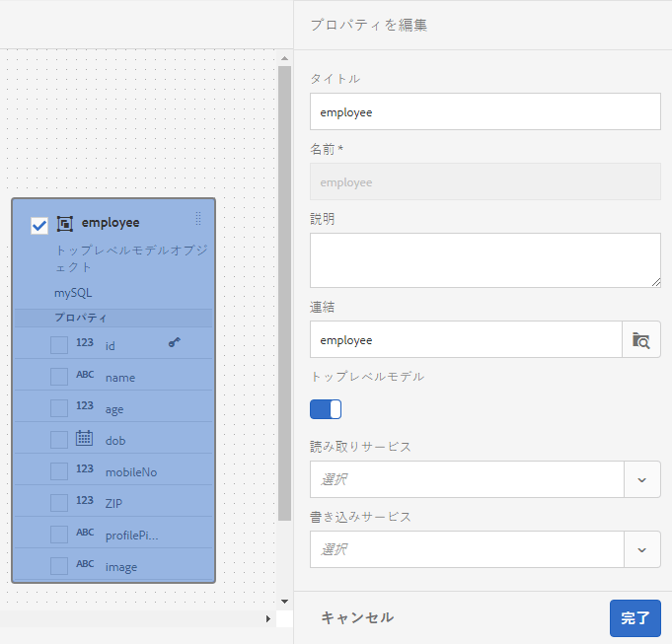Click the canvas scroll down arrow

(x=284, y=602)
